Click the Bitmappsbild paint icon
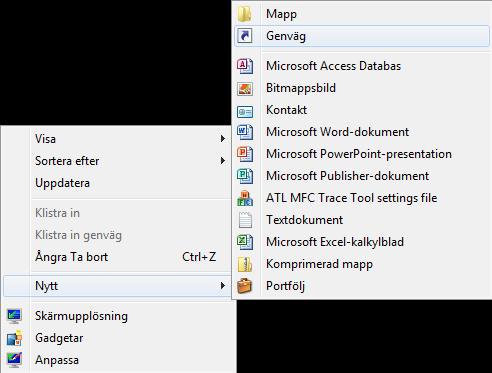The image size is (492, 373). (x=245, y=89)
